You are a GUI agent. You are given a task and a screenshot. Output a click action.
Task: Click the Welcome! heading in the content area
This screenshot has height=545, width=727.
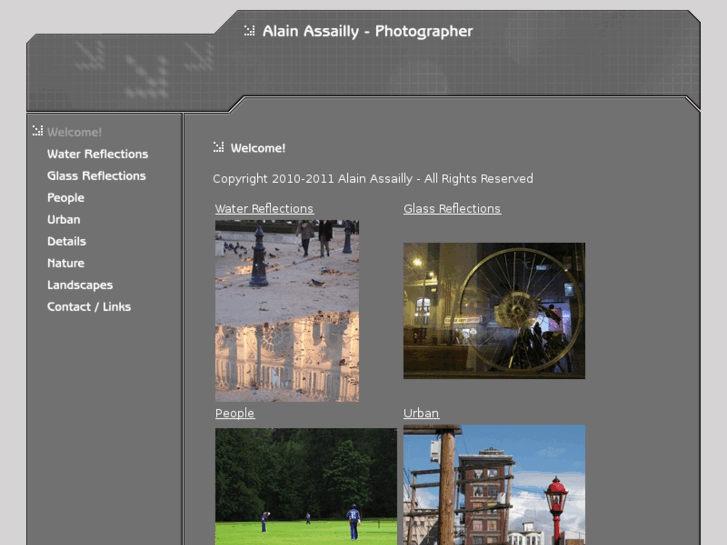click(258, 148)
